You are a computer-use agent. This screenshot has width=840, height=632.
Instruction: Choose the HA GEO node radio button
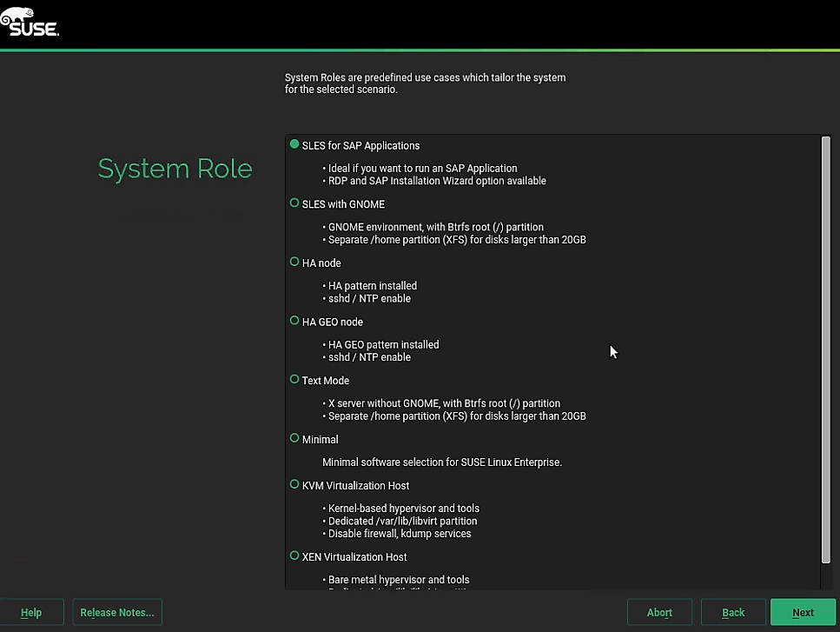click(x=294, y=321)
